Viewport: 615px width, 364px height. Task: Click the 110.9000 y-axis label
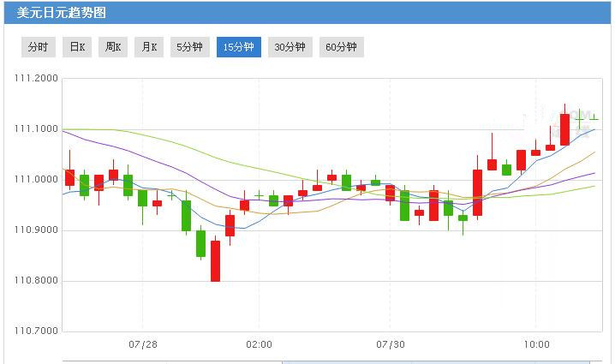(x=36, y=230)
